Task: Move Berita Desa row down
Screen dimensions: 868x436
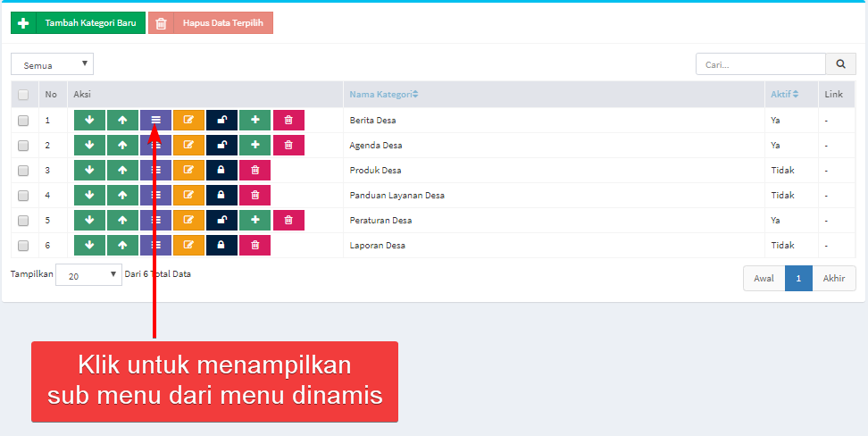Action: click(x=89, y=121)
